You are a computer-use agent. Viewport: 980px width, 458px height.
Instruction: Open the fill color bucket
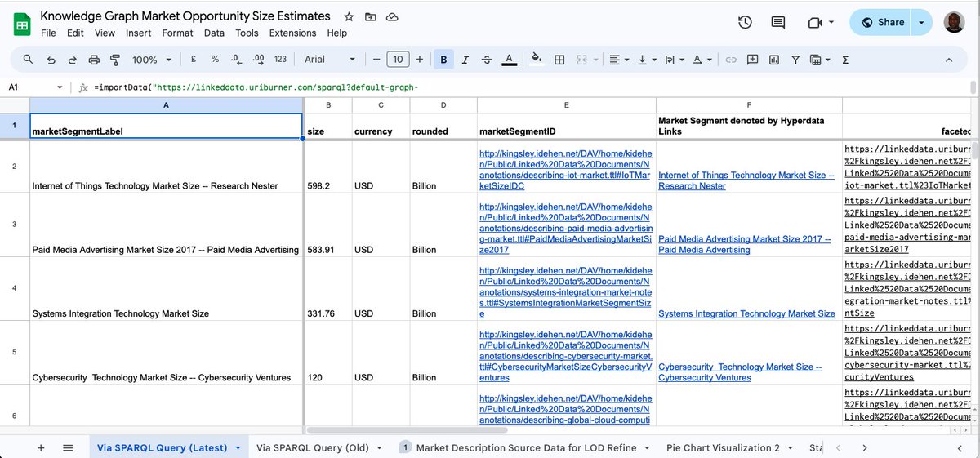[537, 60]
